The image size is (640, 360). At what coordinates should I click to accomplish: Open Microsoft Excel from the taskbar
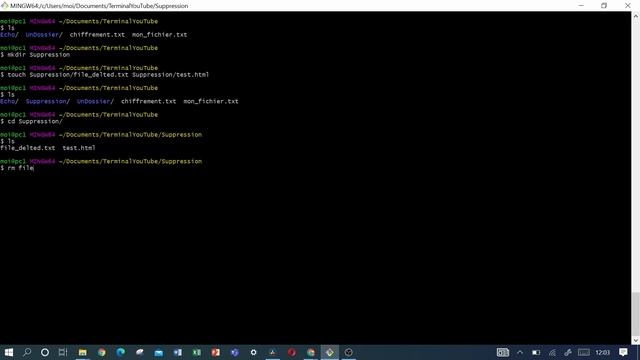(197, 352)
